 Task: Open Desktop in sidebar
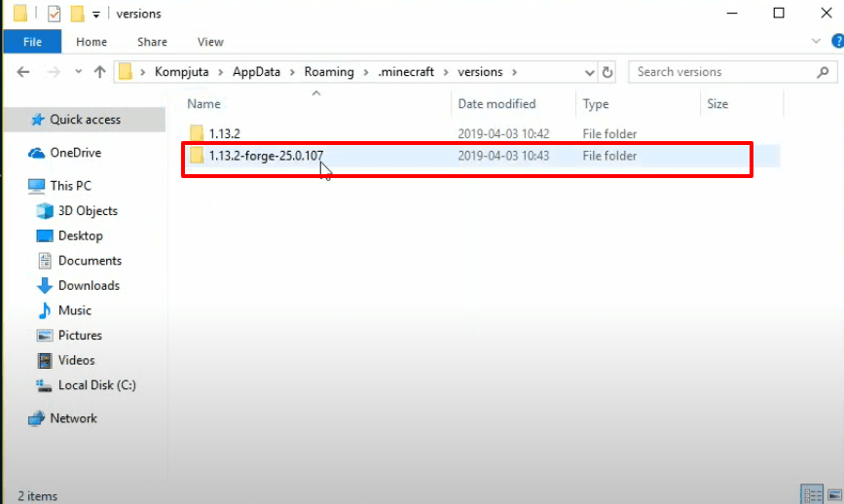tap(80, 235)
